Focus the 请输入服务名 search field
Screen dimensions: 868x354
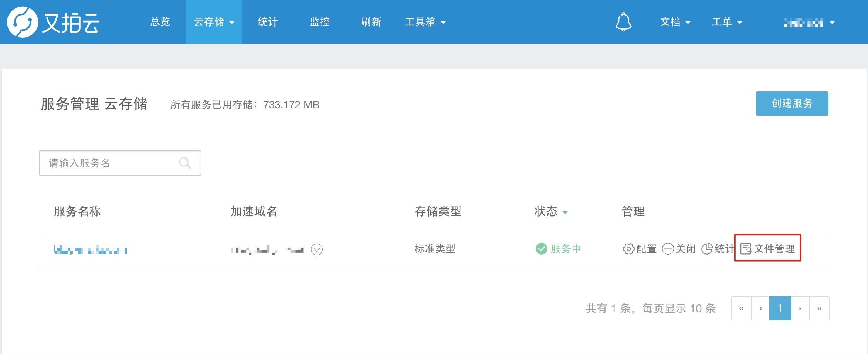click(x=120, y=163)
